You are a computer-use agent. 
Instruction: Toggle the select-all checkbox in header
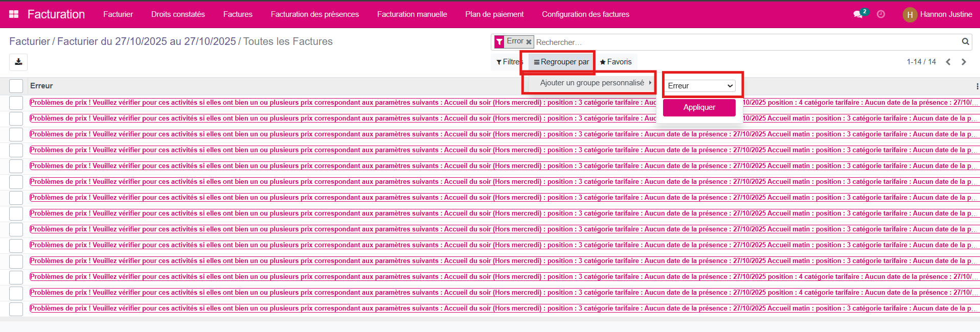[16, 86]
